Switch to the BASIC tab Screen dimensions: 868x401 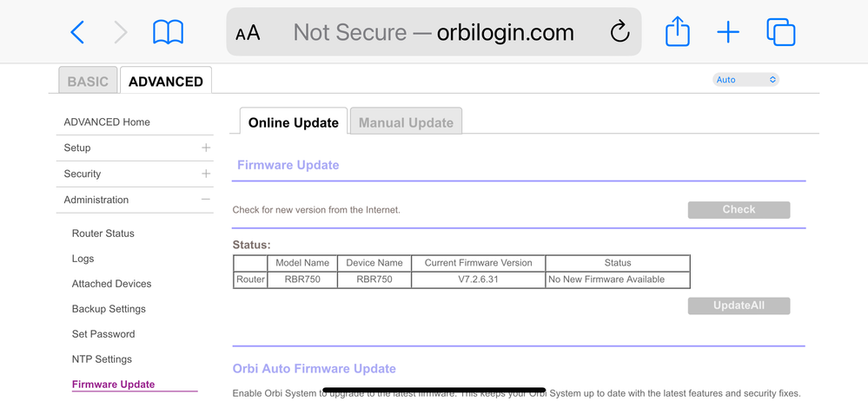pyautogui.click(x=88, y=82)
